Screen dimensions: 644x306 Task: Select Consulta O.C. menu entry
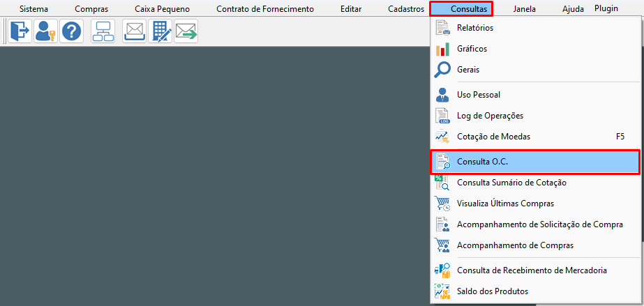(x=535, y=162)
